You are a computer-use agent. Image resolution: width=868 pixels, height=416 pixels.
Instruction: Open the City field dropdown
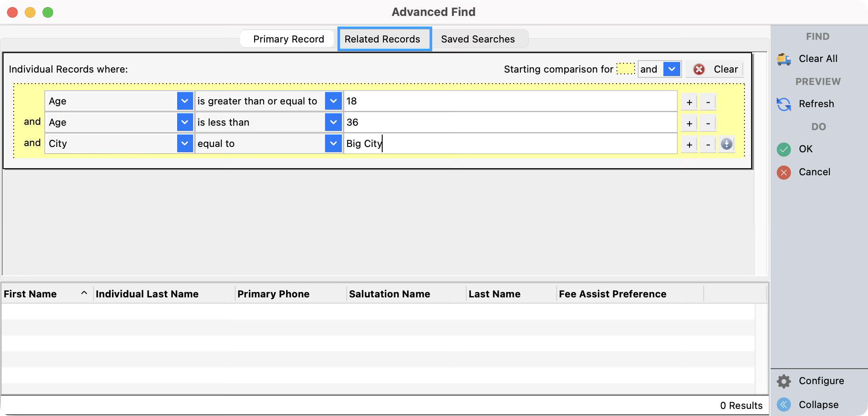coord(185,143)
